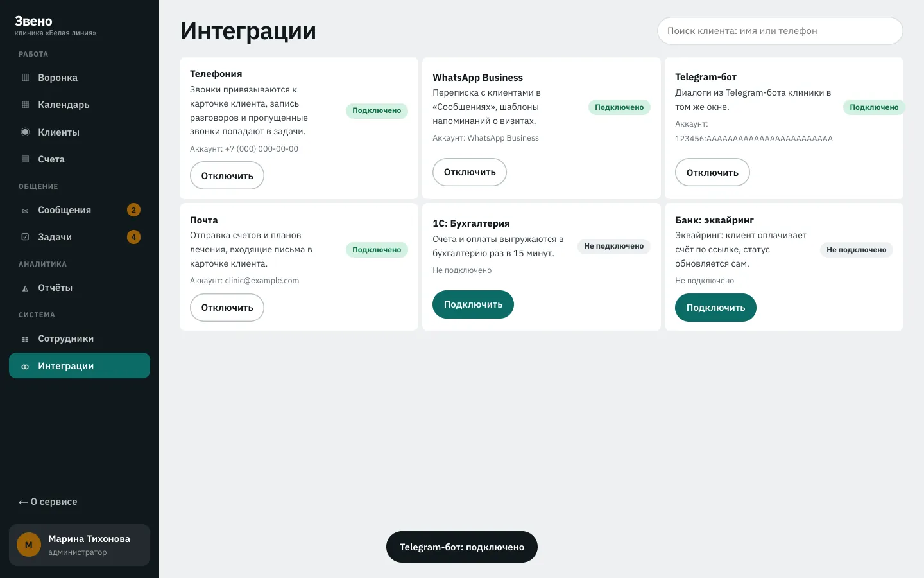The image size is (924, 578).
Task: Click Телефония's Подключено status badge
Action: point(377,110)
